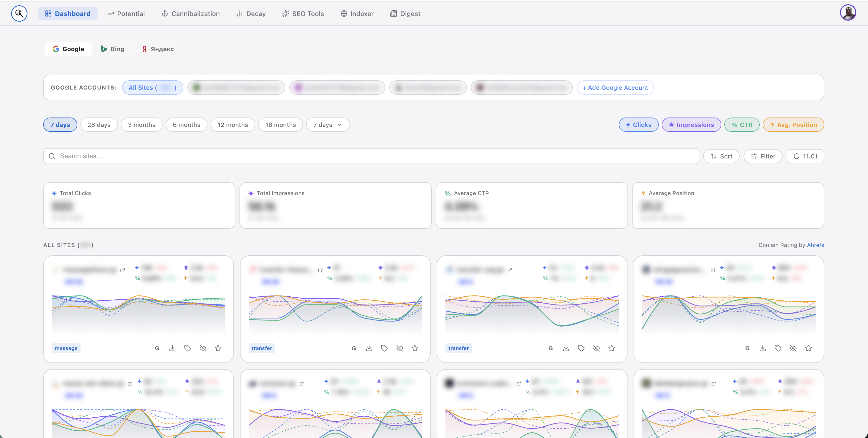Open the Sort options
The width and height of the screenshot is (868, 438).
[721, 156]
